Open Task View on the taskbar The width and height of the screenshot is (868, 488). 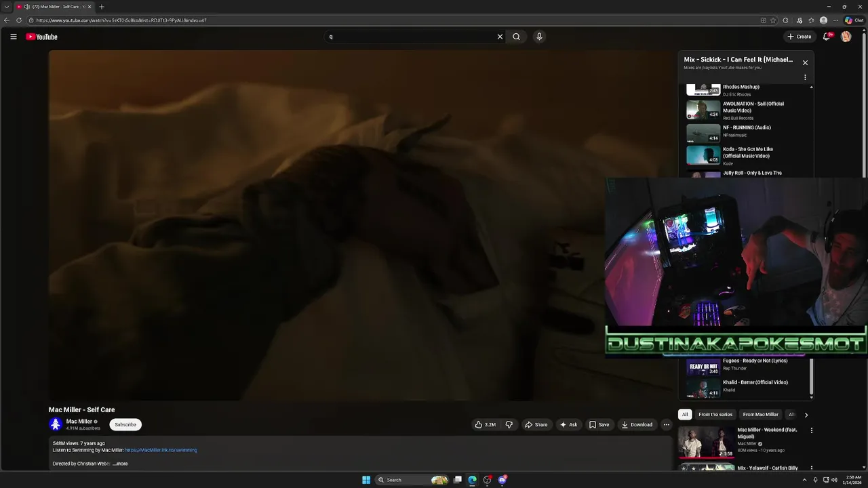tap(458, 480)
